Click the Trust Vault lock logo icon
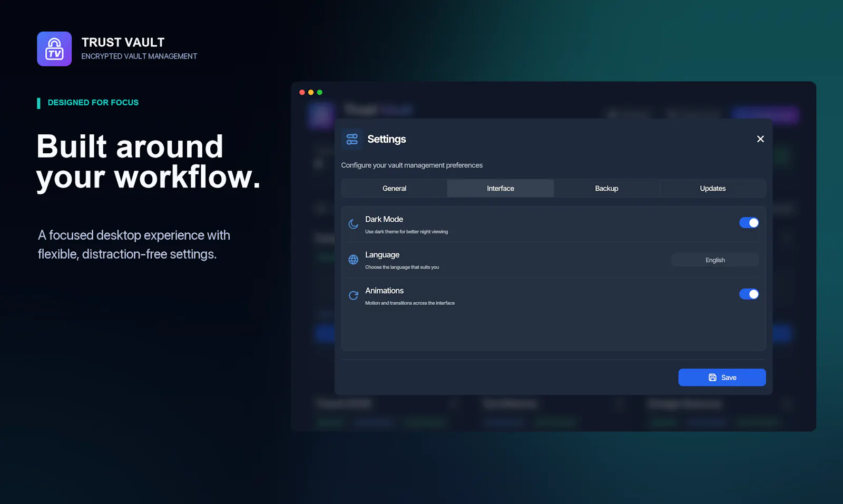This screenshot has height=504, width=843. pos(54,49)
